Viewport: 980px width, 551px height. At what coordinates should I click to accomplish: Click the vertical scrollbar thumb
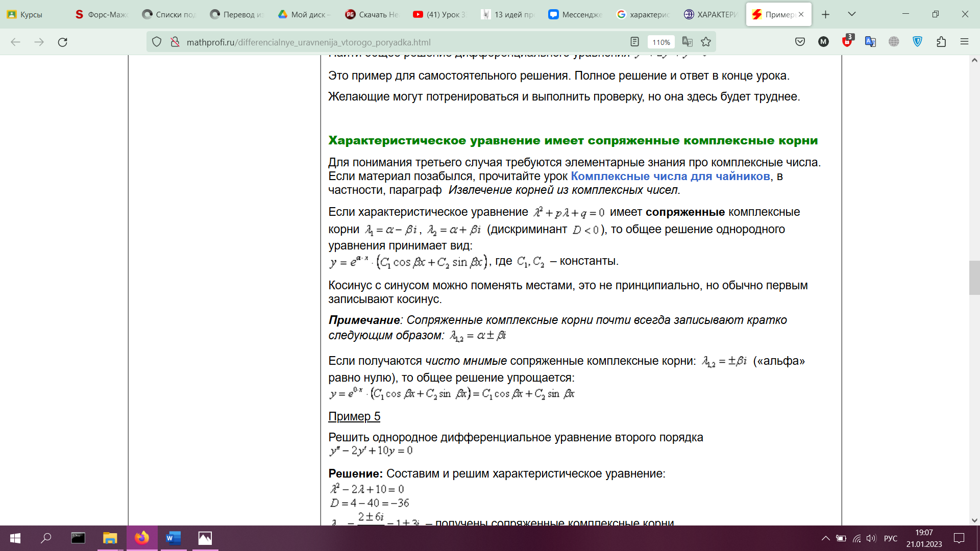pos(974,278)
